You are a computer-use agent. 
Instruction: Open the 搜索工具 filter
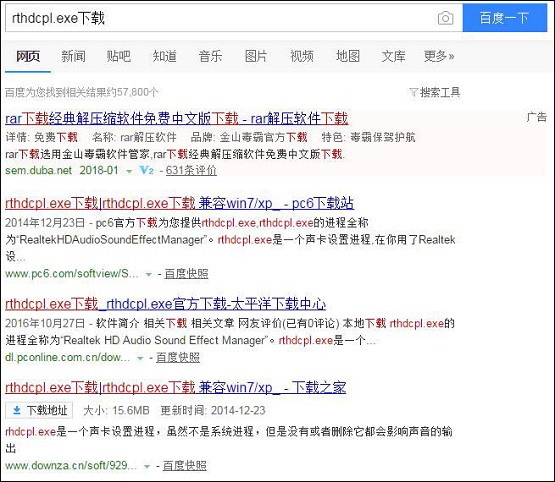pos(435,92)
